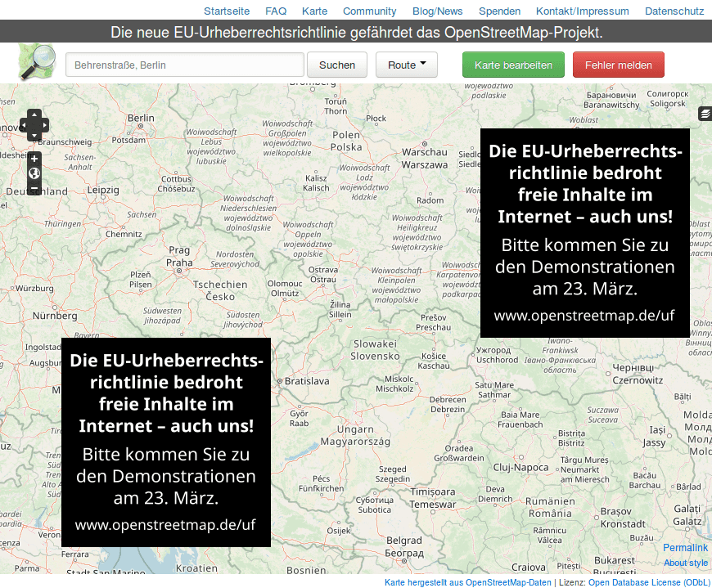712x588 pixels.
Task: Zoom out using the minus icon
Action: click(x=34, y=188)
